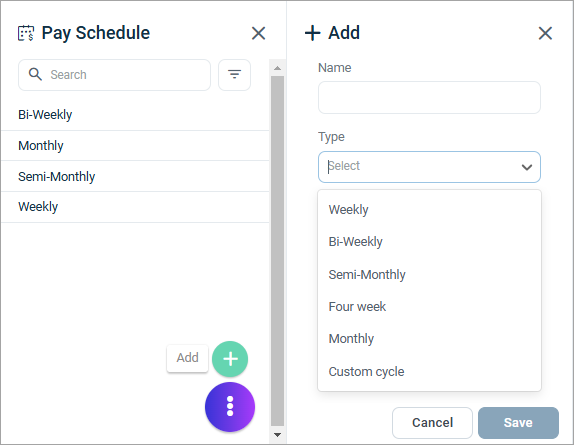Click the scrollbar down arrow
This screenshot has height=445, width=574.
pyautogui.click(x=277, y=435)
